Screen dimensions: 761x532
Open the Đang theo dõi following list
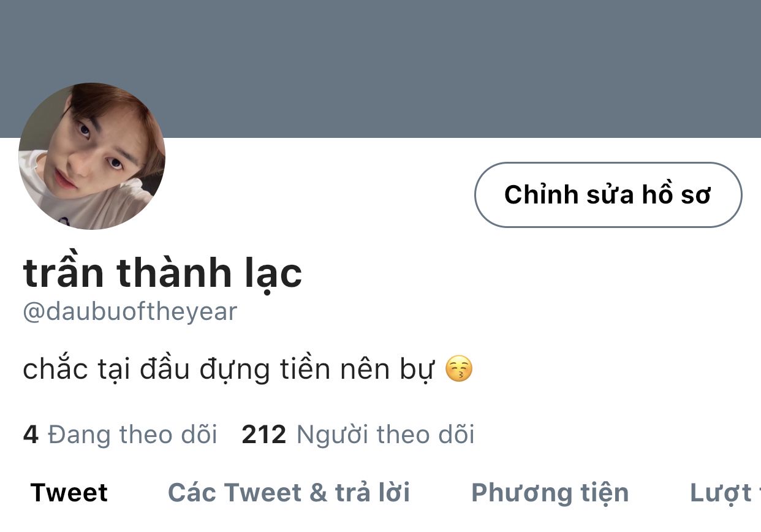(132, 435)
